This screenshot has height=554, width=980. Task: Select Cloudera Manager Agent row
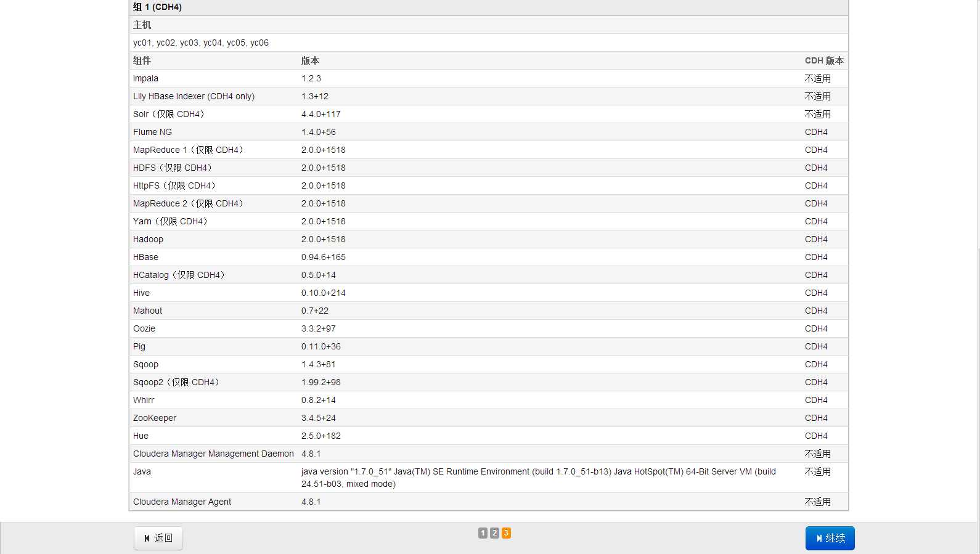click(489, 502)
